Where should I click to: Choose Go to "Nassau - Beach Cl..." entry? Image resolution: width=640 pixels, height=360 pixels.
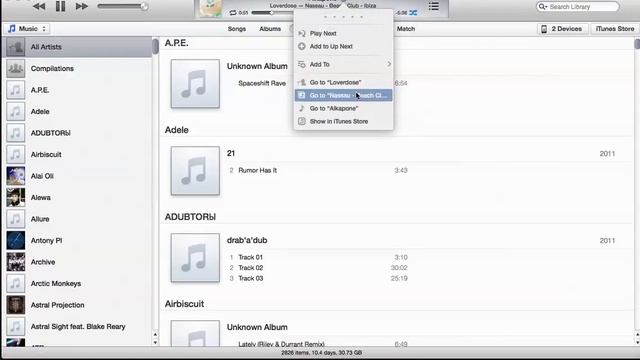[343, 96]
